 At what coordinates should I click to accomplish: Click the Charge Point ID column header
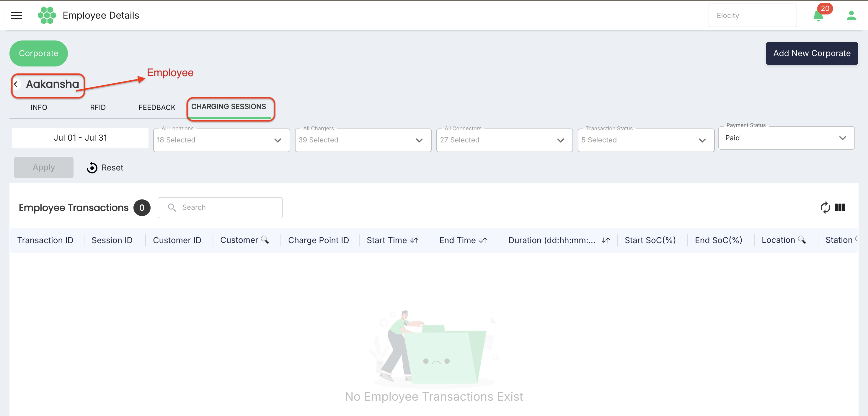click(319, 240)
